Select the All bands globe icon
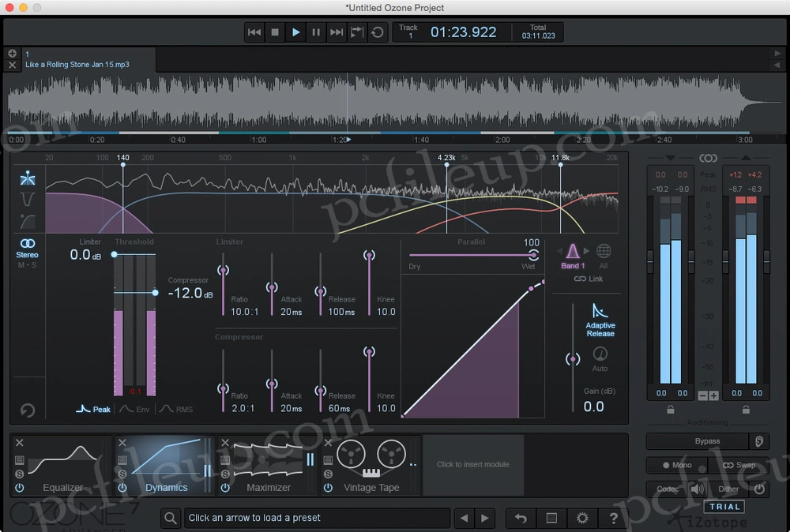 (x=604, y=252)
